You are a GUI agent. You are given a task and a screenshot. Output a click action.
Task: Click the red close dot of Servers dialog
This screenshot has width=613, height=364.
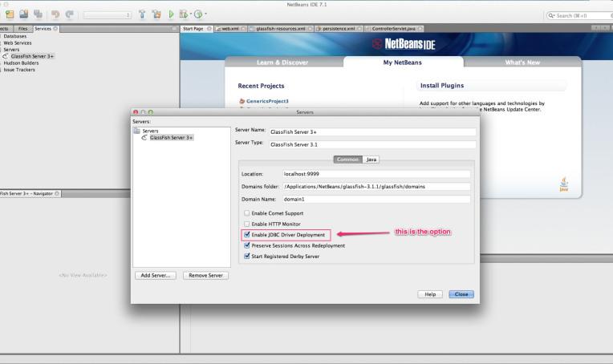coord(136,112)
